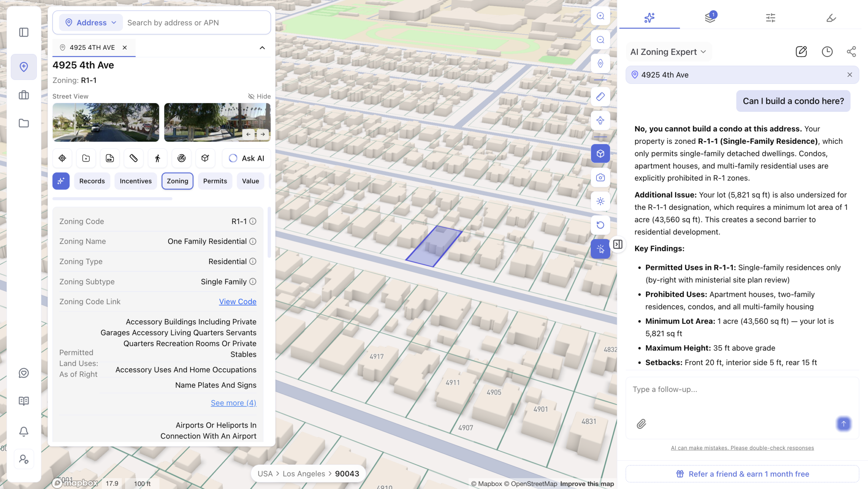The width and height of the screenshot is (868, 489).
Task: Expand See more (4) permitted uses
Action: (234, 403)
